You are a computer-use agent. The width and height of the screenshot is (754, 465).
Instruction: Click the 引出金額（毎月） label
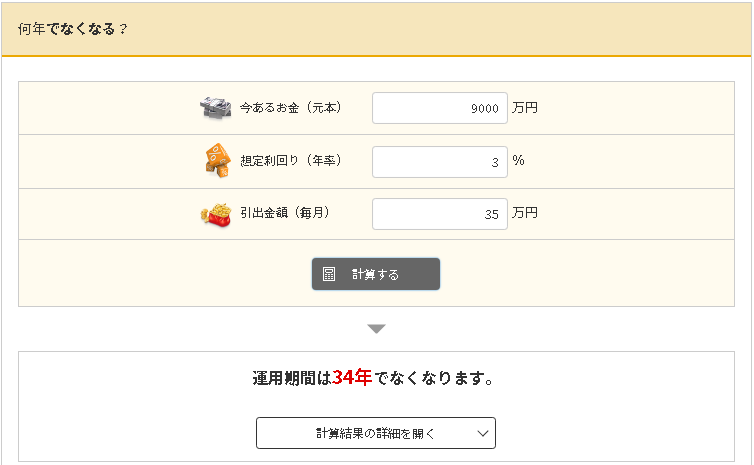point(285,213)
